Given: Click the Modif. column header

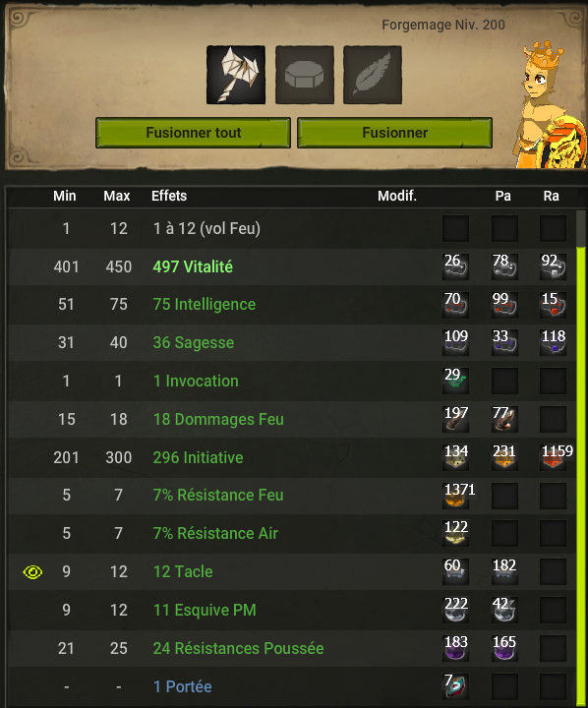Looking at the screenshot, I should (397, 196).
